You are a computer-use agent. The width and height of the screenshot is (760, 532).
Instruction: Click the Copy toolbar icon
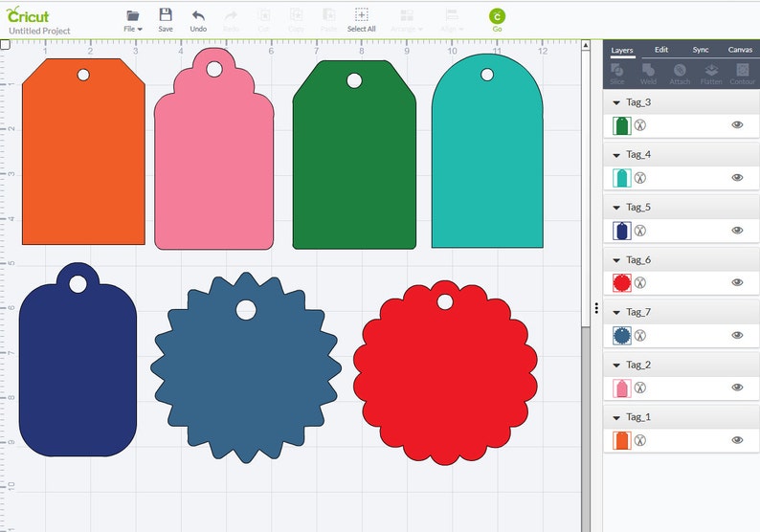pyautogui.click(x=296, y=15)
